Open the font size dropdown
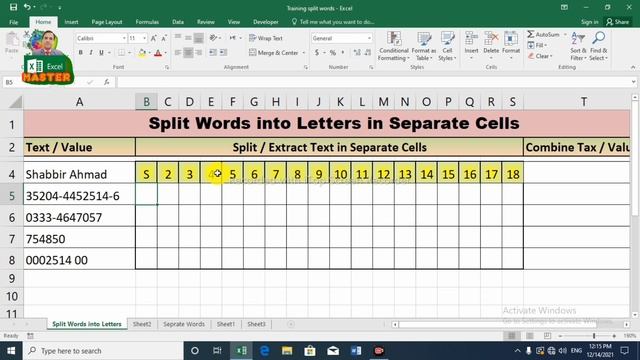The height and width of the screenshot is (360, 640). (144, 38)
